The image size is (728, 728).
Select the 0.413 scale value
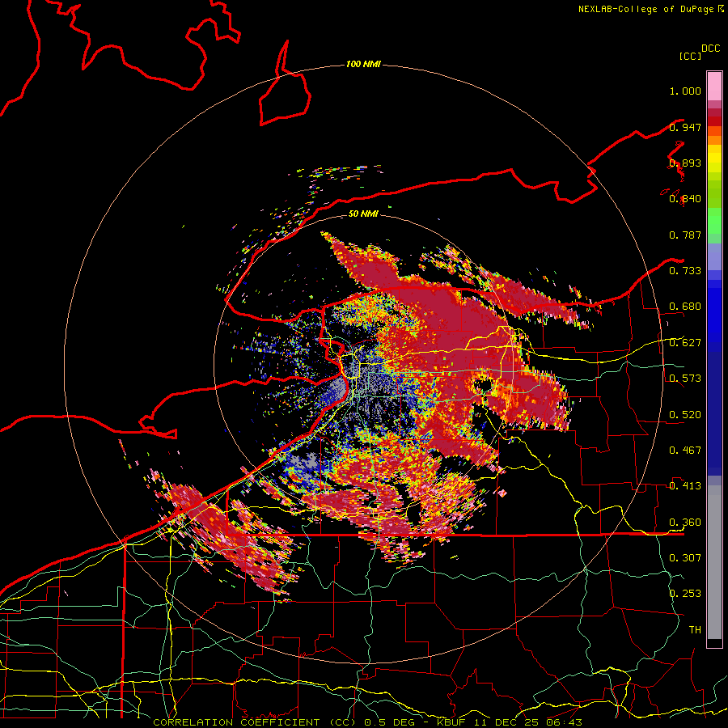coord(685,486)
